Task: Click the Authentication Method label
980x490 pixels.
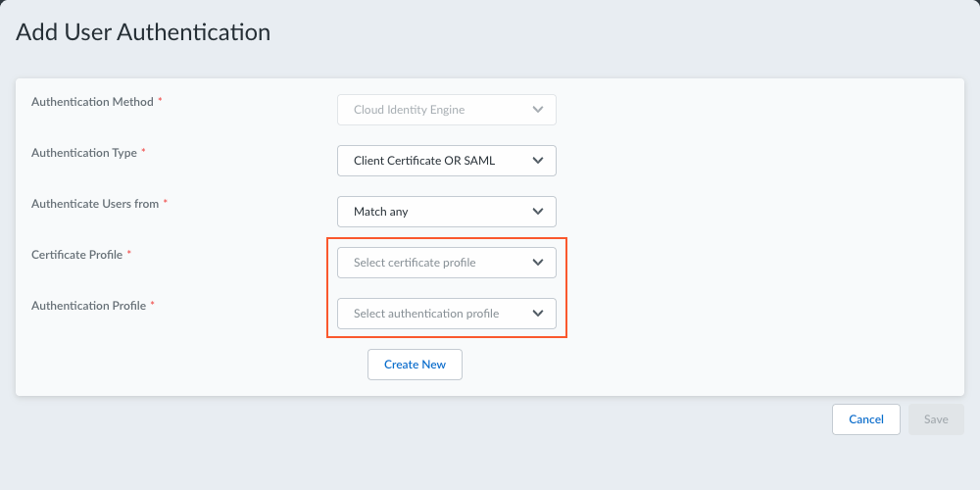Action: [x=92, y=102]
